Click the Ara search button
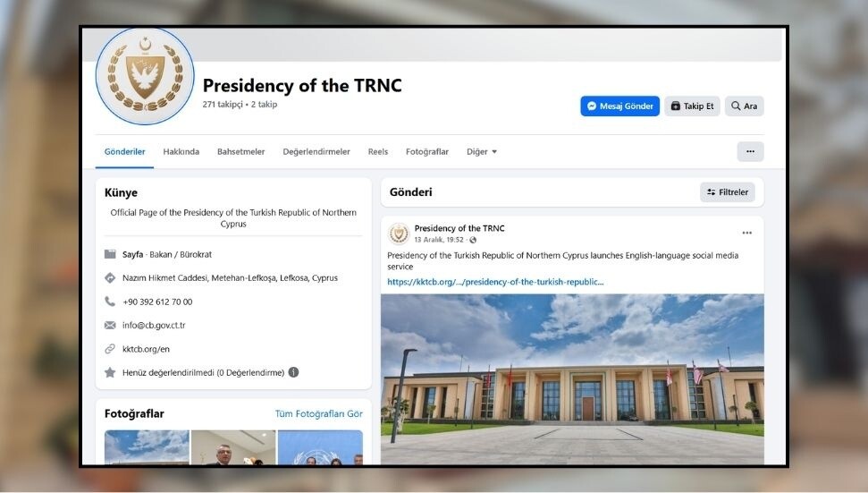This screenshot has width=868, height=493. [744, 106]
